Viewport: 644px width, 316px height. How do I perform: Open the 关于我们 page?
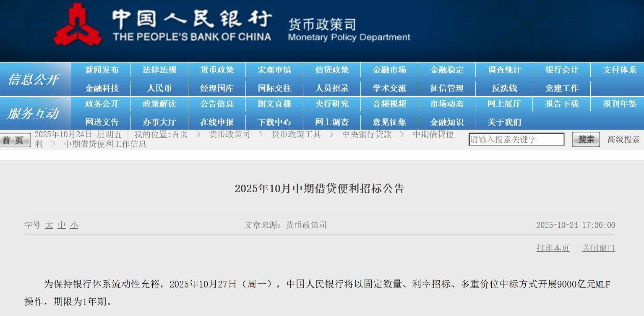coord(504,122)
